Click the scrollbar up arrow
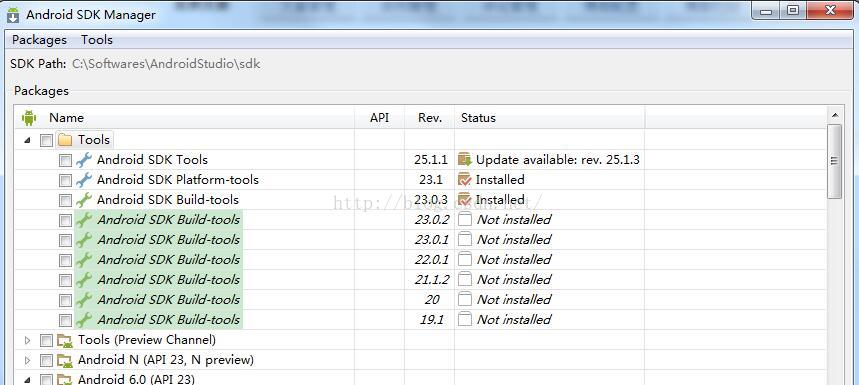Screen dimensions: 859x385 [x=834, y=115]
